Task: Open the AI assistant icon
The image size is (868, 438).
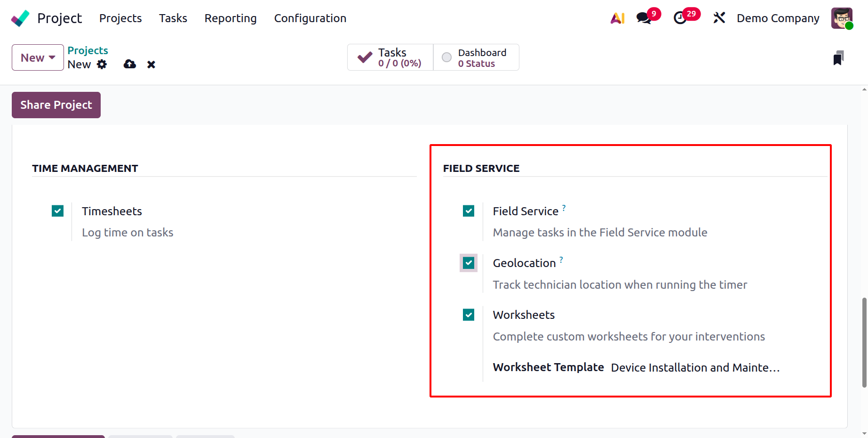Action: coord(617,18)
